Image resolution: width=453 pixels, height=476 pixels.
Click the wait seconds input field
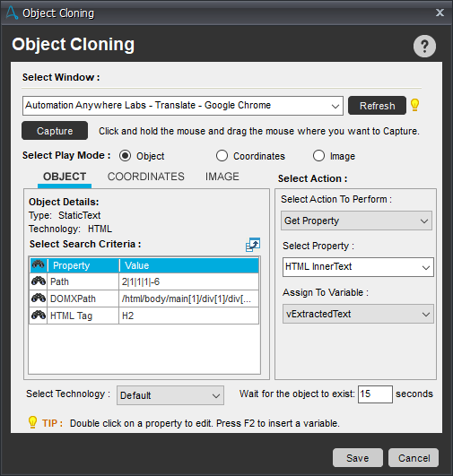375,394
